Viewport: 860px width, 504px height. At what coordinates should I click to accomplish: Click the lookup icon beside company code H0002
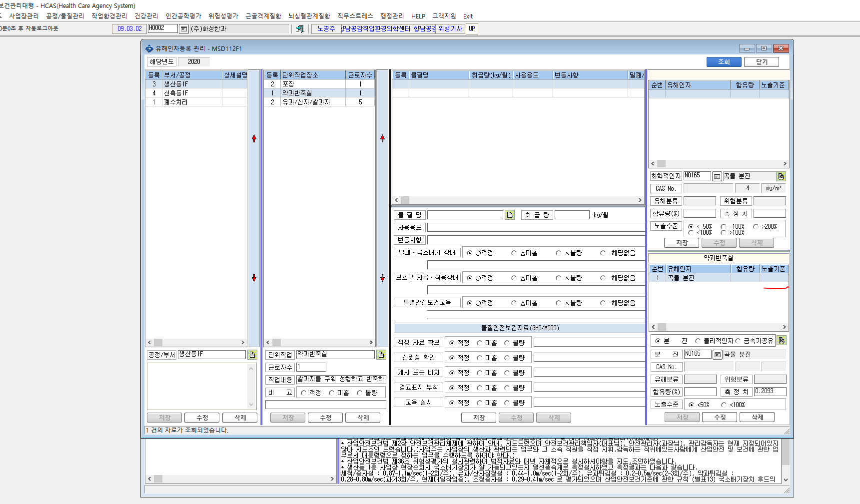click(x=184, y=29)
